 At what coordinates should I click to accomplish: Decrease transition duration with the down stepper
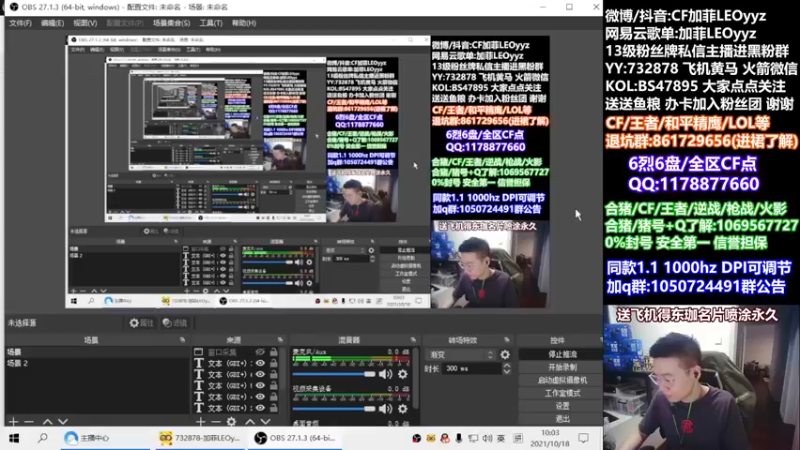[x=507, y=371]
